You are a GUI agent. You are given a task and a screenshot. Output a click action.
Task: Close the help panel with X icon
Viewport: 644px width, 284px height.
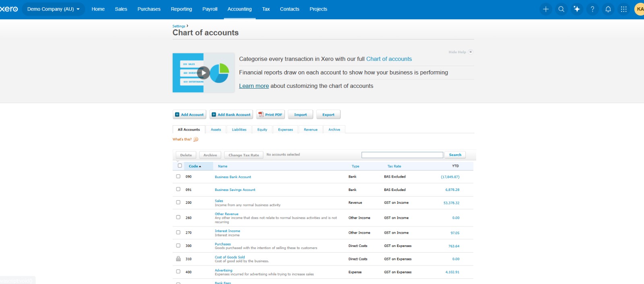pyautogui.click(x=471, y=52)
